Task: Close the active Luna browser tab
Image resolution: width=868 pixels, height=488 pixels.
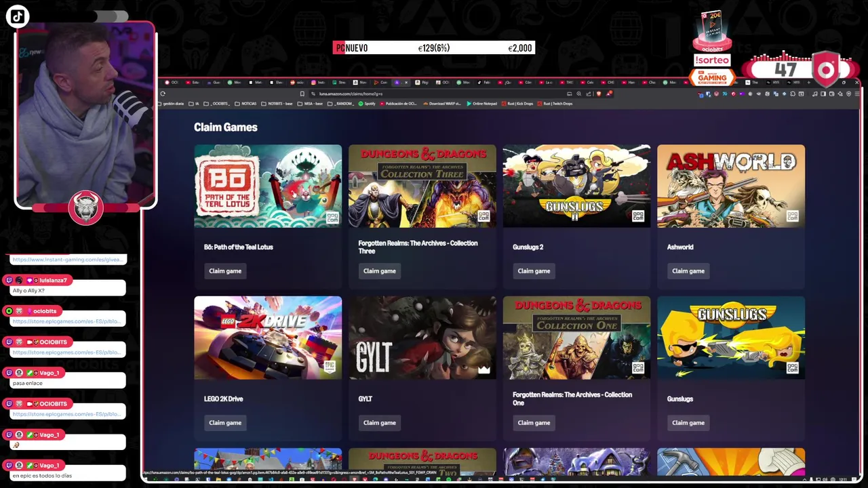Action: [x=406, y=83]
